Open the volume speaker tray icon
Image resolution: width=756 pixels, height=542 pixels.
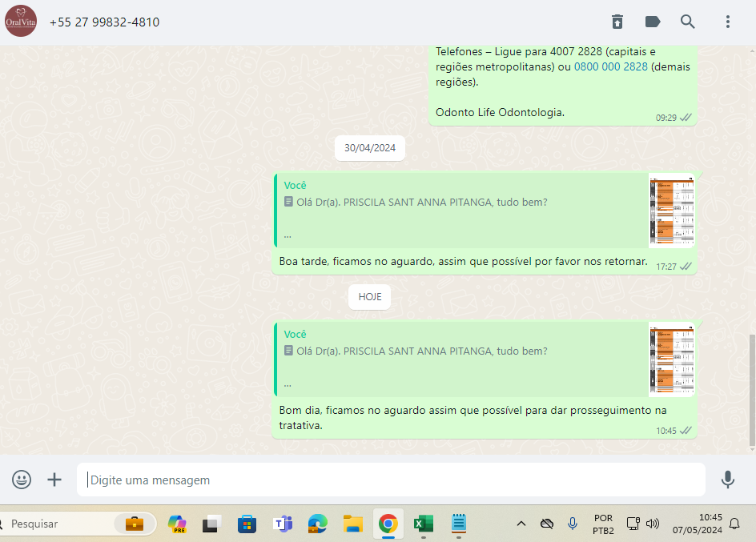pyautogui.click(x=653, y=524)
